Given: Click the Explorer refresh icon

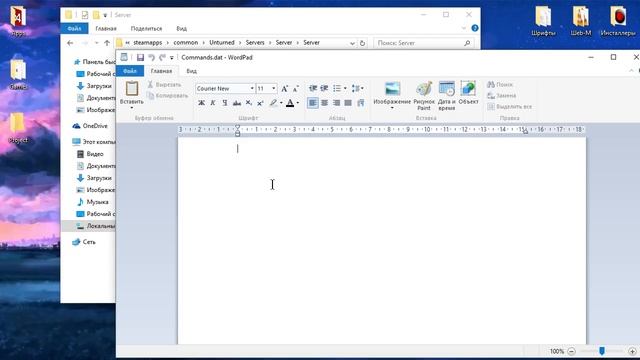Looking at the screenshot, I should click(362, 43).
